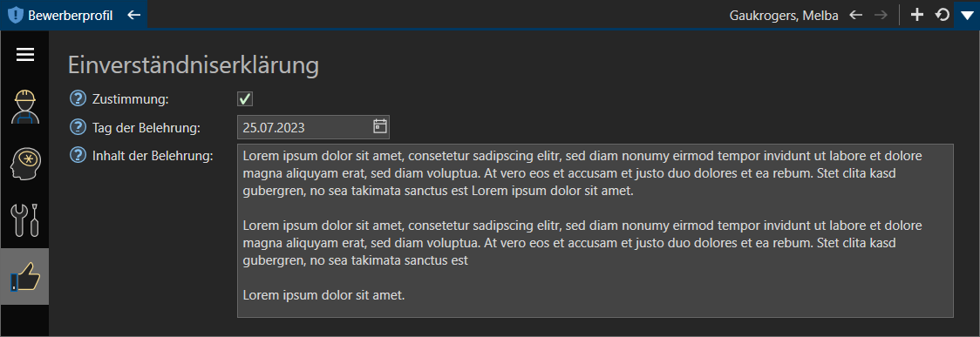Select the worker with helmet sidebar icon
This screenshot has height=337, width=980.
point(25,107)
